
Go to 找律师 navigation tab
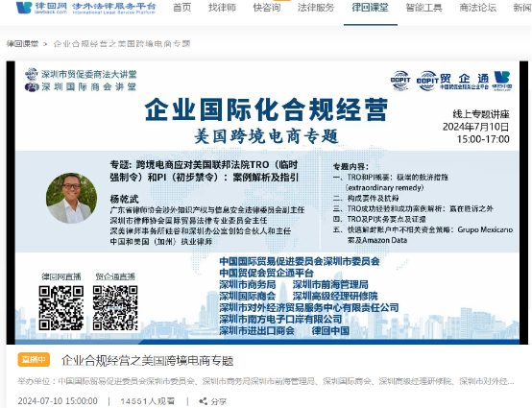pos(222,7)
